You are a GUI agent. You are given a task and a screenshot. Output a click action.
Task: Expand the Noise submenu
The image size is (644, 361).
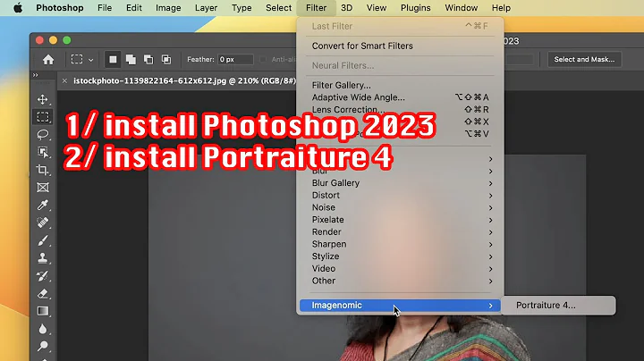tap(400, 207)
